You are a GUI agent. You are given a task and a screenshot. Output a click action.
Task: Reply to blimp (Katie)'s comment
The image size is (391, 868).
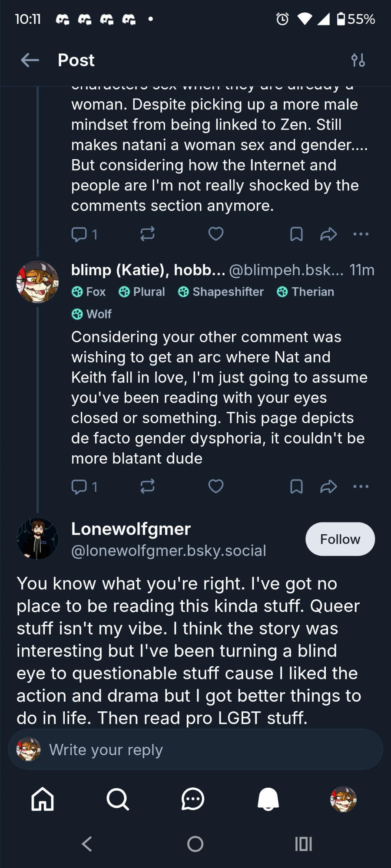(x=79, y=487)
